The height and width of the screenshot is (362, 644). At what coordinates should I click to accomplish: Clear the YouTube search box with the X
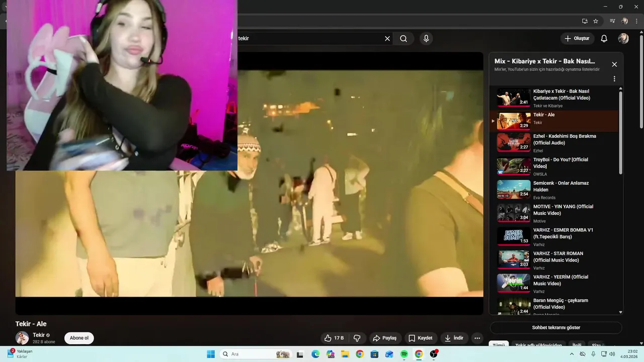[387, 38]
